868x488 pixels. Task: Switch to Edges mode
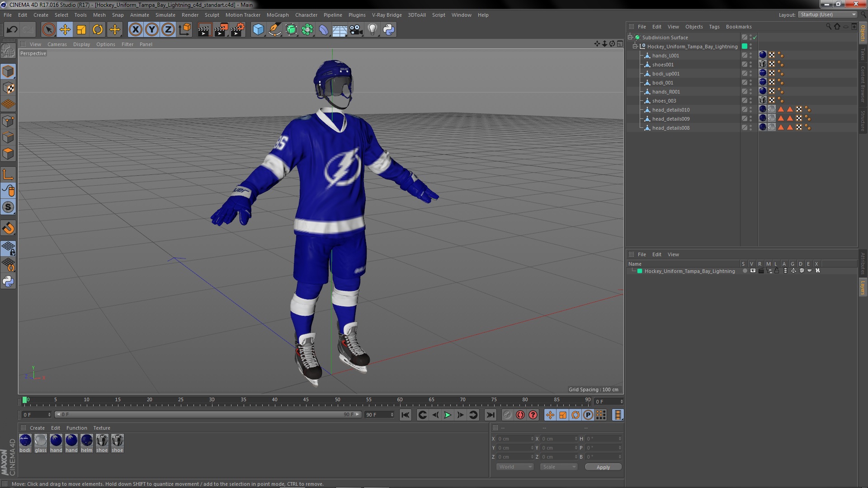(8, 137)
